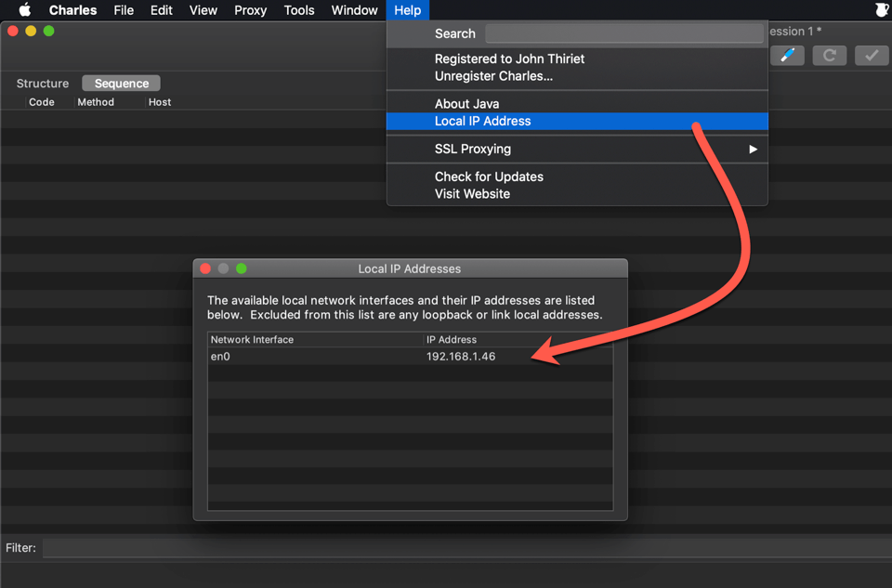The image size is (892, 588).
Task: Expand the SSL Proxying submenu
Action: [x=577, y=149]
